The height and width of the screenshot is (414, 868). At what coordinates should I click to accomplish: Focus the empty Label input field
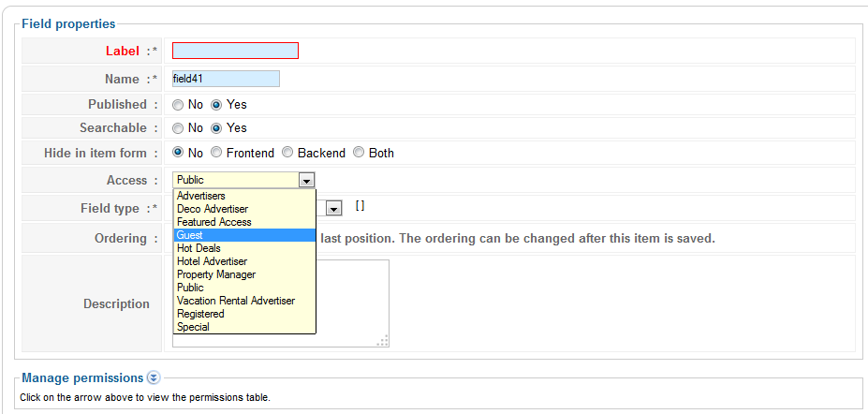coord(235,51)
